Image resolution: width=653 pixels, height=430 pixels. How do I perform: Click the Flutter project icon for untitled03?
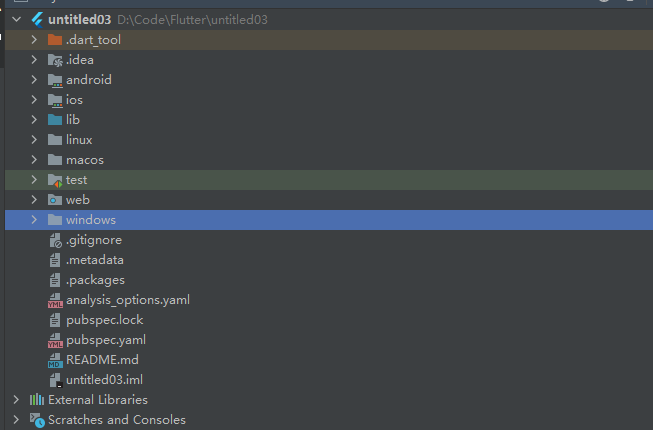[x=37, y=20]
